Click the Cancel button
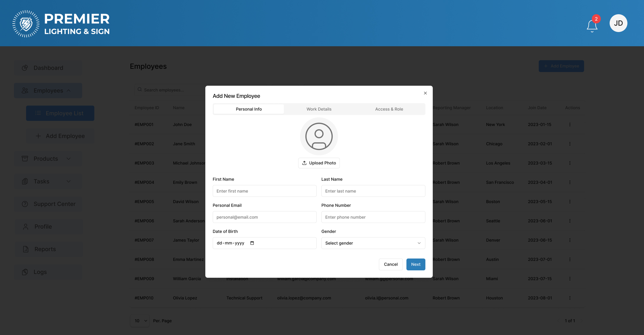644x335 pixels. [x=390, y=264]
